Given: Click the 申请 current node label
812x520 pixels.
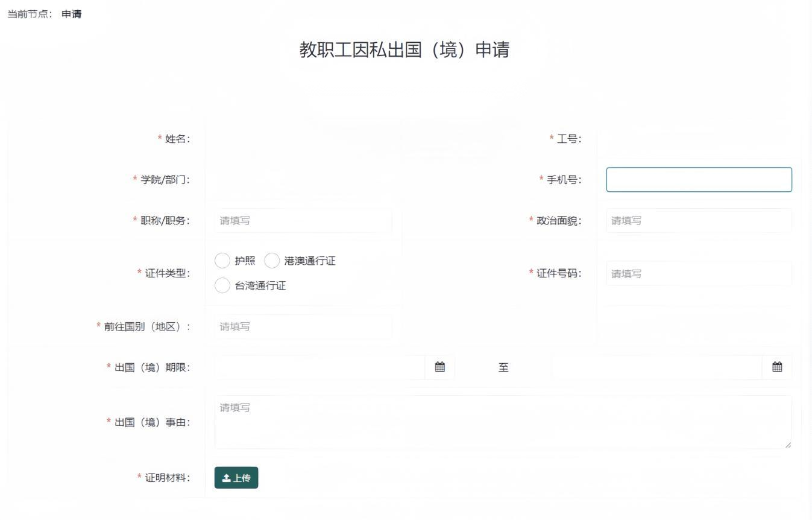Looking at the screenshot, I should pos(72,14).
